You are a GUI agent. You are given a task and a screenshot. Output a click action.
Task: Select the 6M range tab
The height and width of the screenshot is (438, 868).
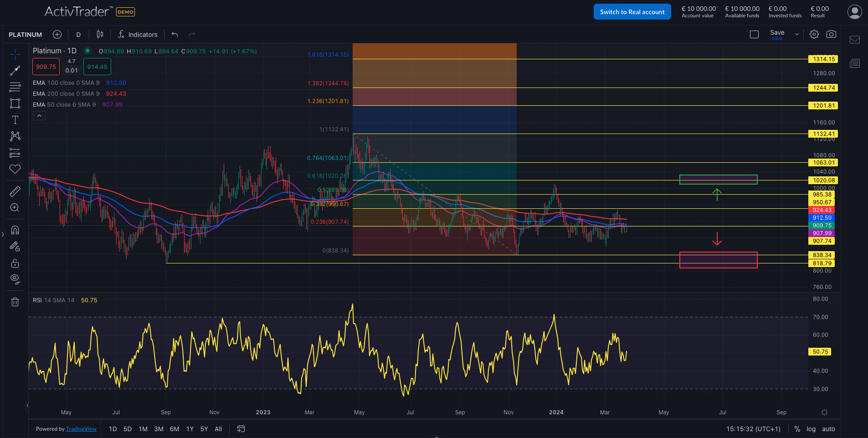point(174,429)
